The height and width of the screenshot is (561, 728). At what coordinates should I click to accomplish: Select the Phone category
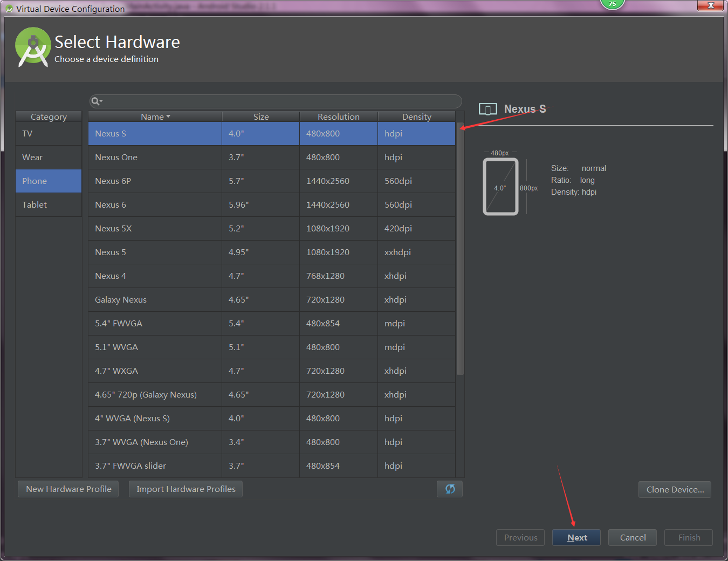[49, 181]
